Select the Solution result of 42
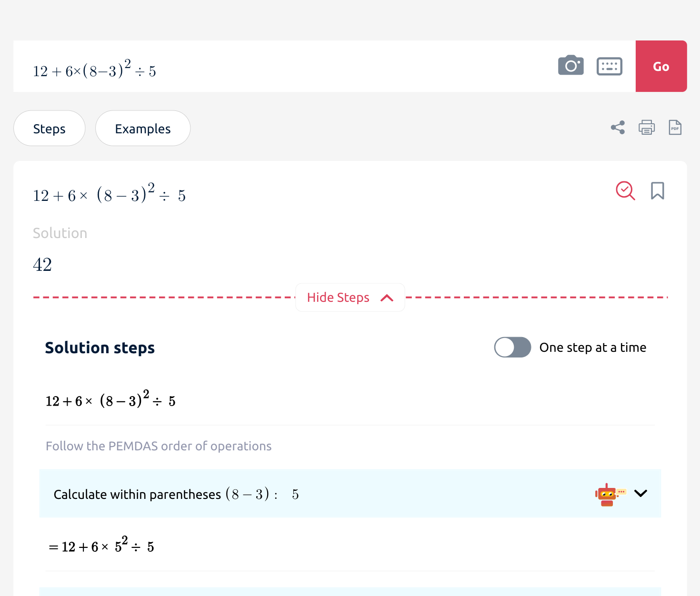This screenshot has height=596, width=700. click(42, 264)
